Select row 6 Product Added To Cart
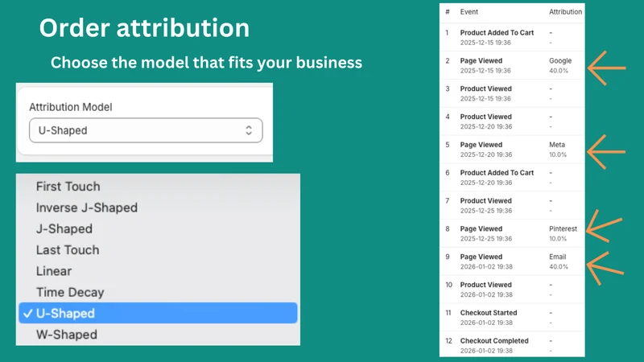This screenshot has width=644, height=362. point(512,177)
